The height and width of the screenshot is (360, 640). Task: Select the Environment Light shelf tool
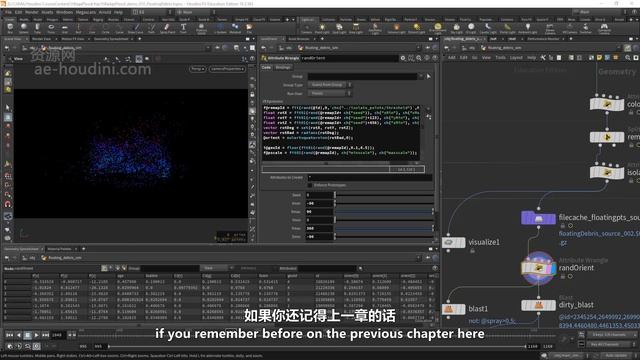tap(438, 28)
